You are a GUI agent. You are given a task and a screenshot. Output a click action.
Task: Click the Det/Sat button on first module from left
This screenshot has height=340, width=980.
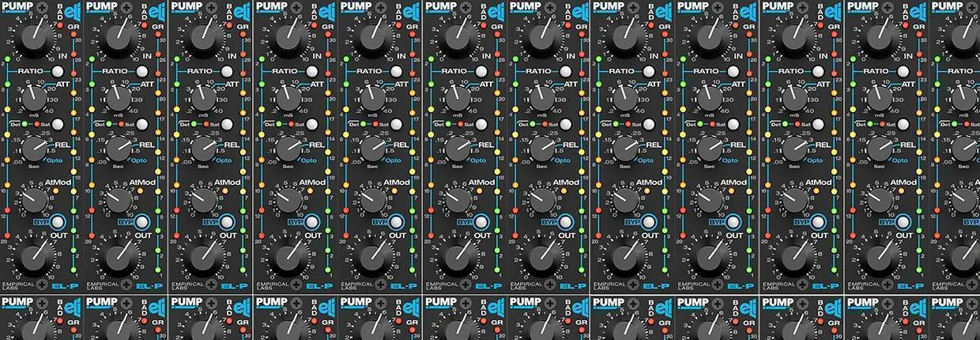tap(58, 124)
